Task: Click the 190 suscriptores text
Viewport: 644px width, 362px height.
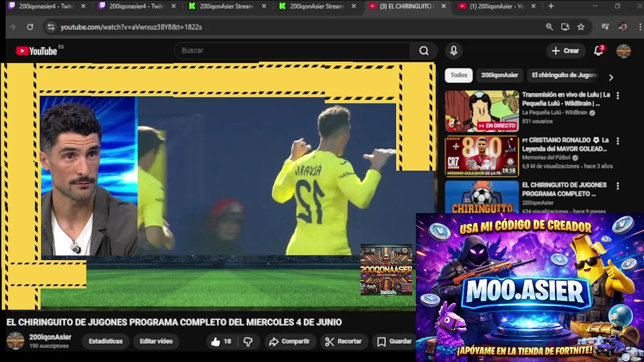Action: pyautogui.click(x=49, y=346)
